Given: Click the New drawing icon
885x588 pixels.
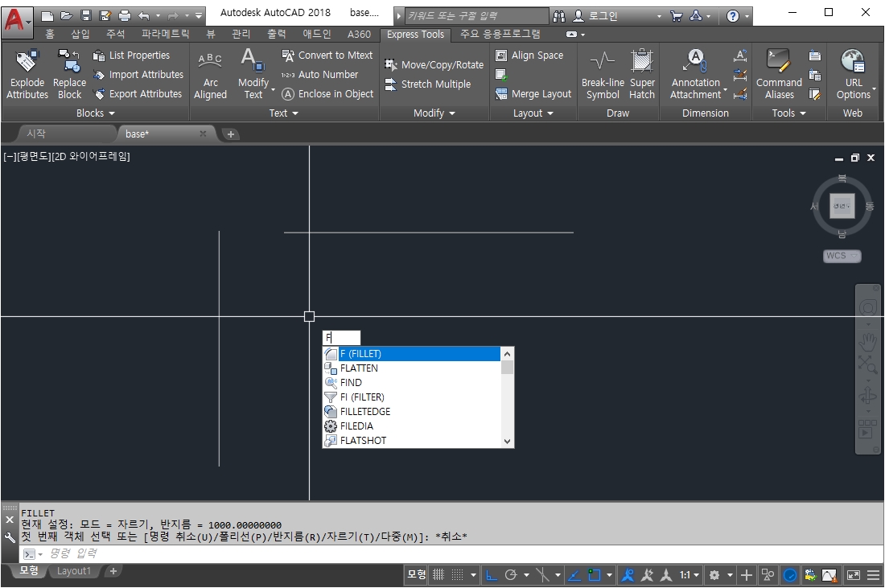Looking at the screenshot, I should click(47, 16).
